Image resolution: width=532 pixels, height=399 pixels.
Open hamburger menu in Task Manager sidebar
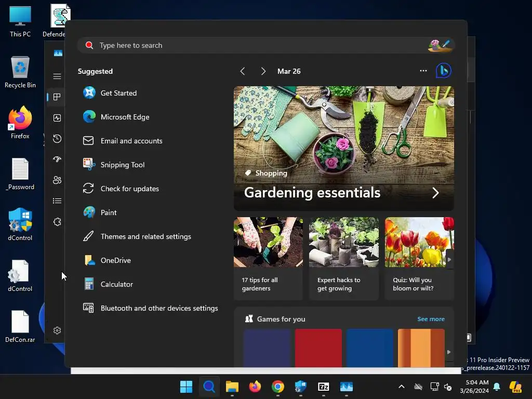tap(57, 76)
